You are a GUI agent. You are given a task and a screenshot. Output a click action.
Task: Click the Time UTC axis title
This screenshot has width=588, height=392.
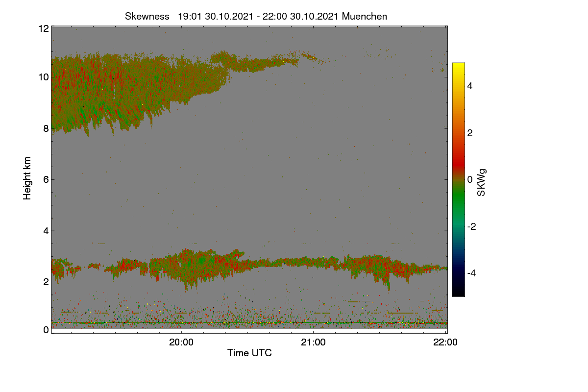pyautogui.click(x=249, y=353)
